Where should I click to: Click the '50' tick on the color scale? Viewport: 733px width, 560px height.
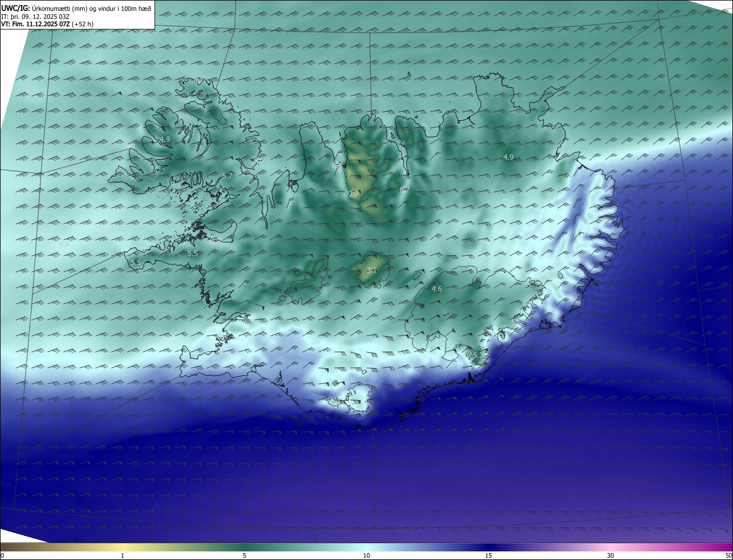[728, 556]
